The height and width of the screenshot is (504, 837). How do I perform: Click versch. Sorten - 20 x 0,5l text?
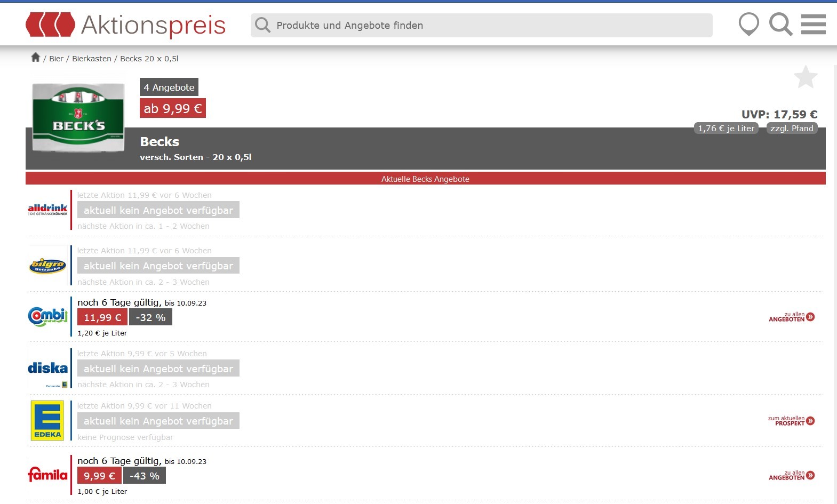pos(196,157)
